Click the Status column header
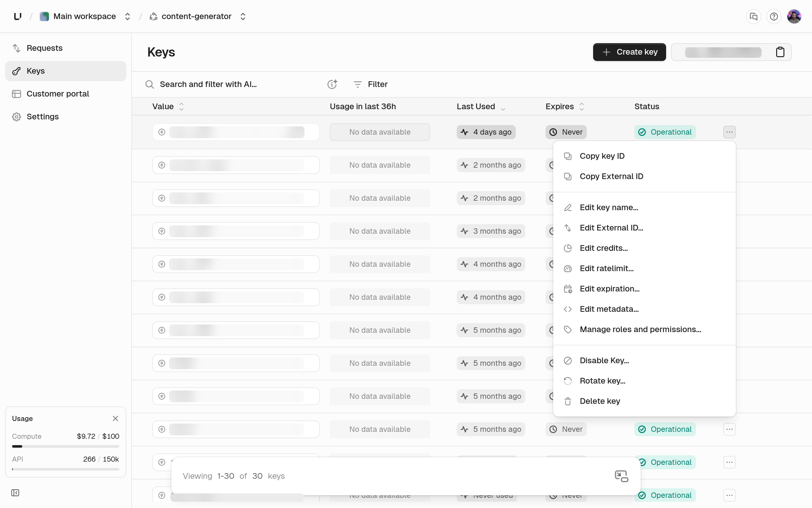This screenshot has height=508, width=812. (x=646, y=106)
